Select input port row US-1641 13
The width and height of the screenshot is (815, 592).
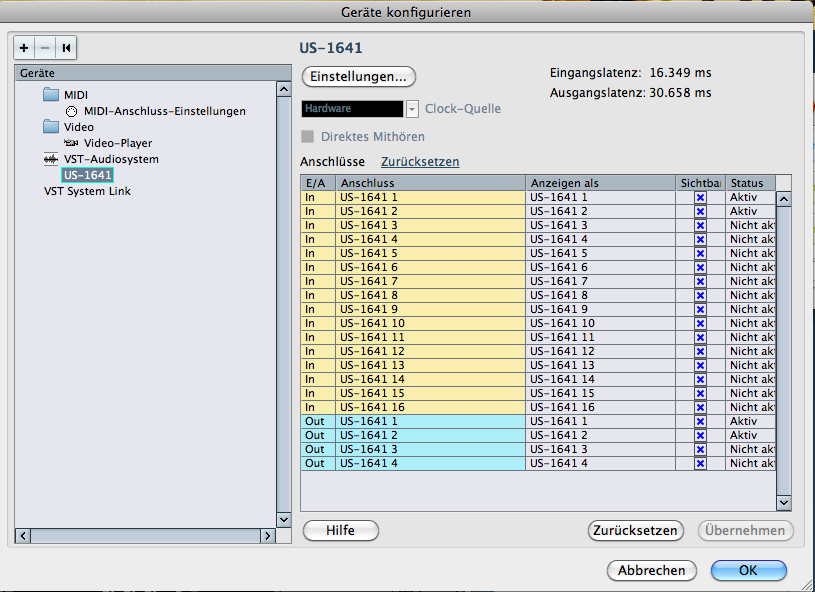(x=538, y=365)
